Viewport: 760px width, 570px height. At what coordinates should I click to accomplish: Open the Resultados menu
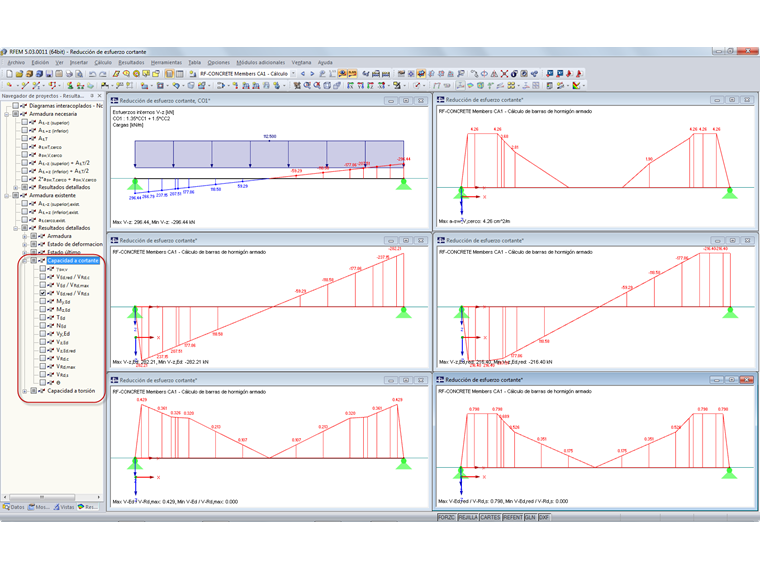click(x=131, y=63)
